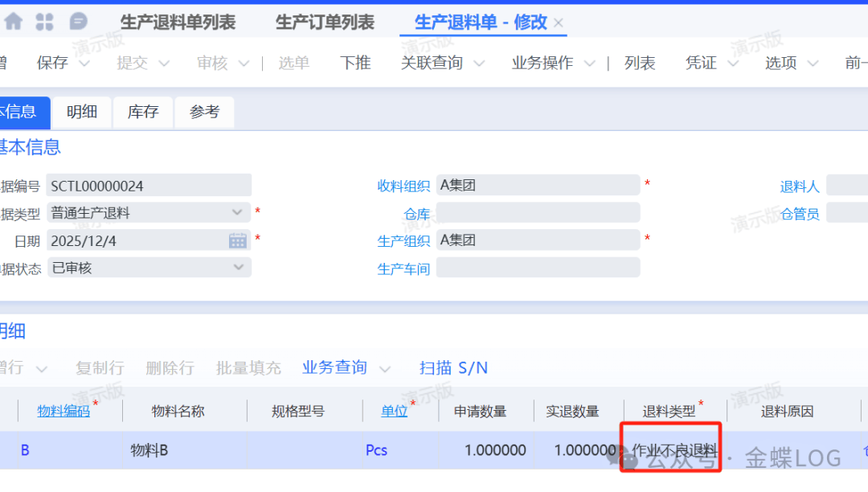Viewport: 868px width, 492px height.
Task: Switch to the 生产退料单列表 tab
Action: 178,23
